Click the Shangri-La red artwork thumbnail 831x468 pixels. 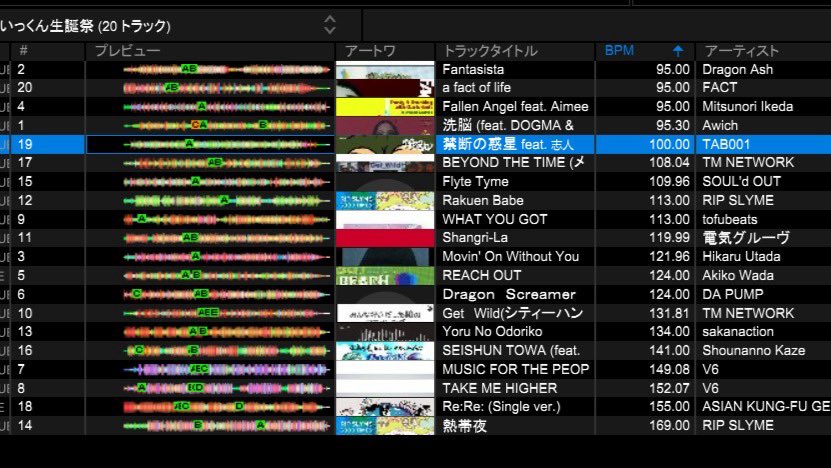coord(385,238)
